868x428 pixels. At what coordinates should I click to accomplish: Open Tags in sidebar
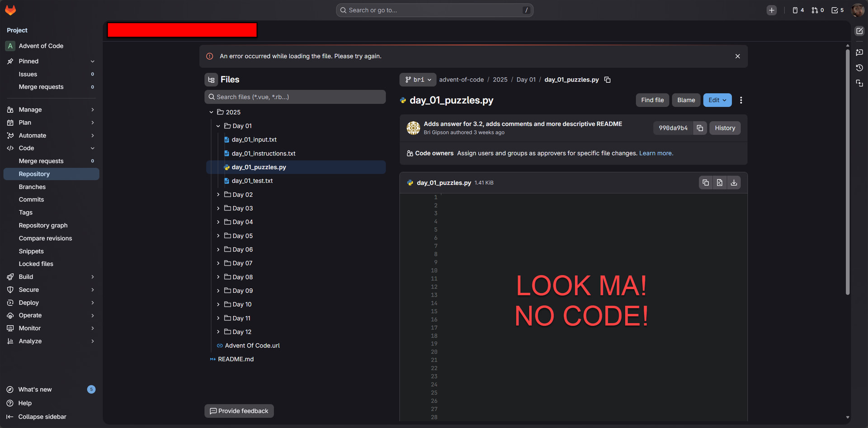coord(51,213)
